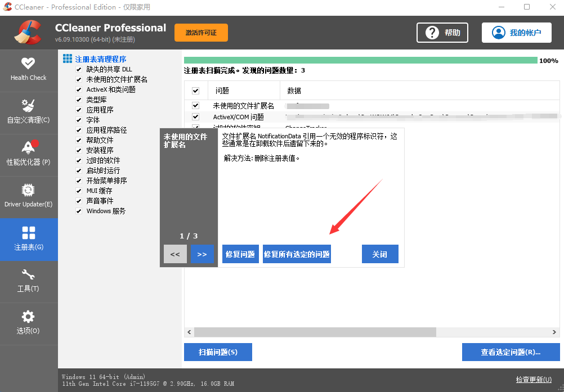The height and width of the screenshot is (392, 564).
Task: Click the green scan progress bar
Action: click(x=361, y=60)
